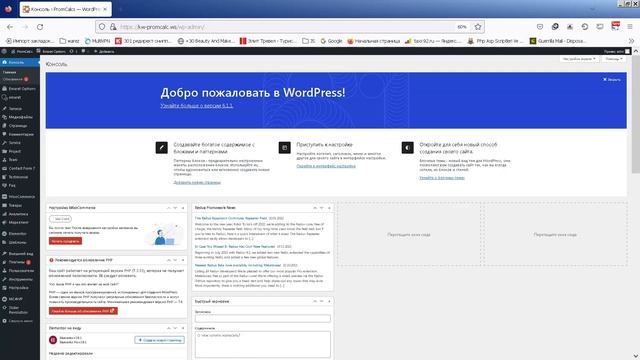Screen dimensions: 640x360
Task: Click the Pocket save icon in toolbar
Action: point(540,27)
